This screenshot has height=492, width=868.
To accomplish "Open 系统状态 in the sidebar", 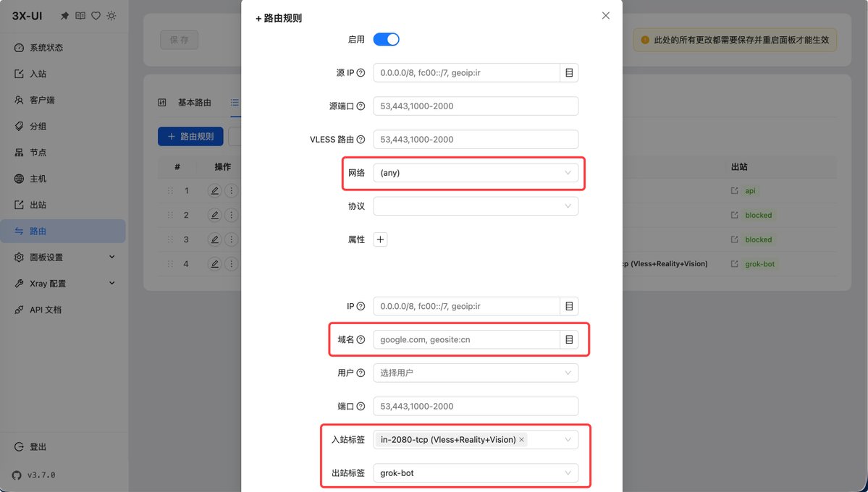I will coord(63,48).
